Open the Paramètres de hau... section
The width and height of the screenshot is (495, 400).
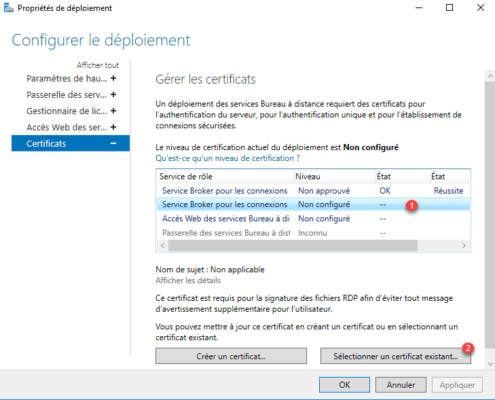[x=67, y=78]
